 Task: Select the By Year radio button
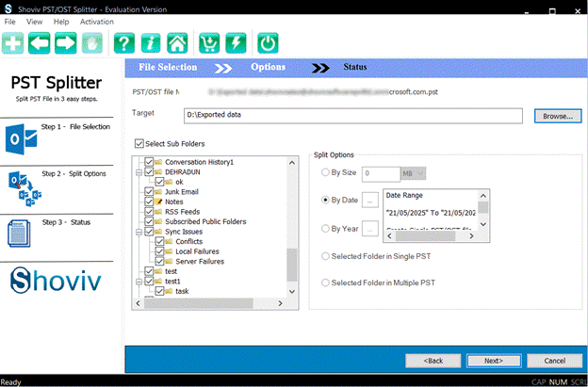[325, 229]
